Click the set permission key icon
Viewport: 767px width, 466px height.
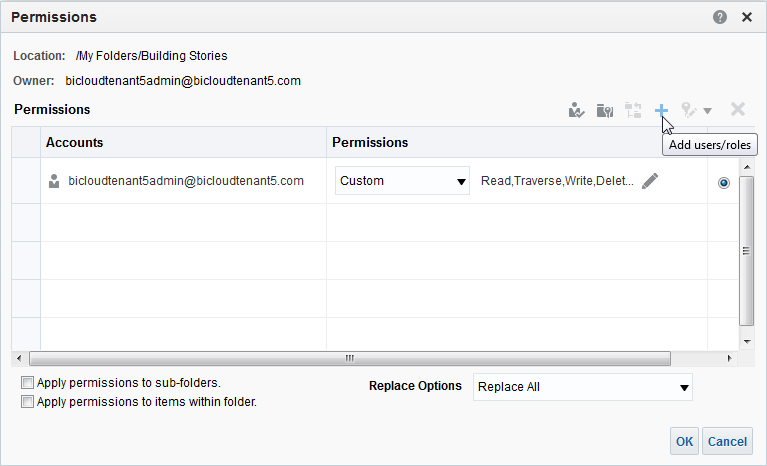tap(689, 110)
